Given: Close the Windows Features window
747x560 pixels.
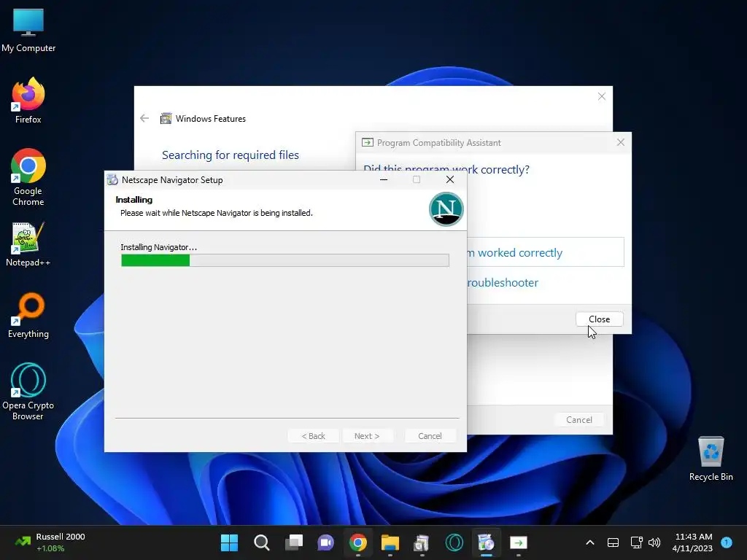Looking at the screenshot, I should pos(602,97).
